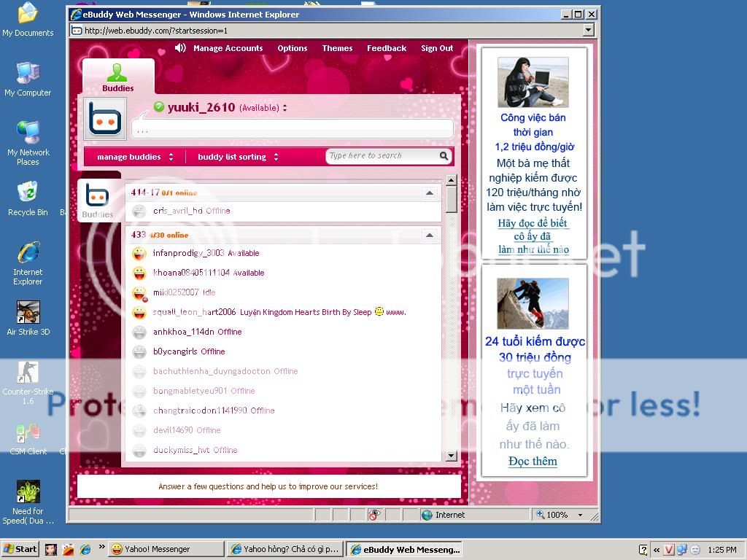The height and width of the screenshot is (560, 747).
Task: Click the 'Type here to search' field
Action: pos(379,156)
